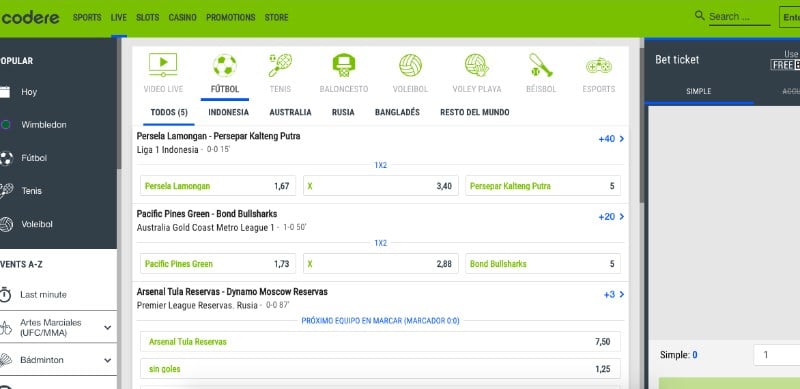The height and width of the screenshot is (389, 800).
Task: Select the Voley Playa icon
Action: [477, 65]
